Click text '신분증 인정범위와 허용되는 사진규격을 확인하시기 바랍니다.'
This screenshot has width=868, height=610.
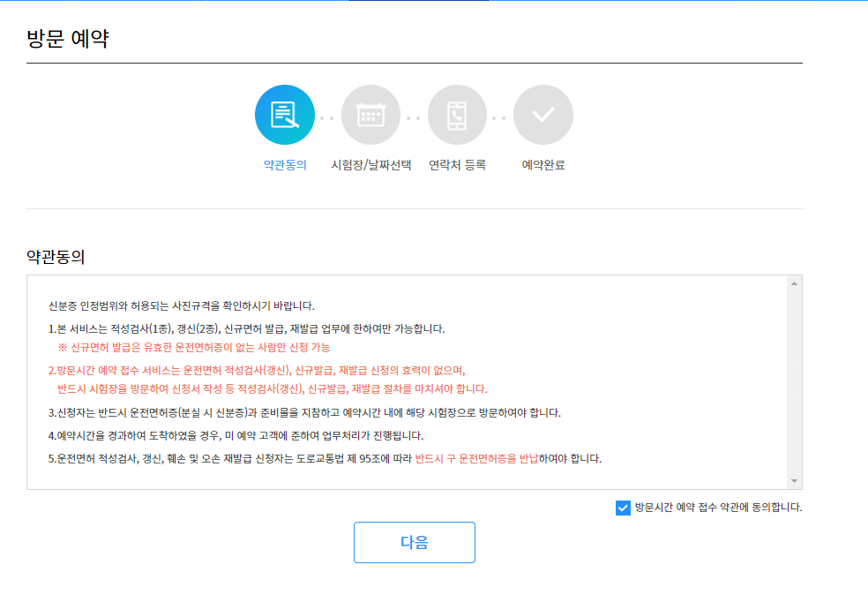[x=182, y=305]
